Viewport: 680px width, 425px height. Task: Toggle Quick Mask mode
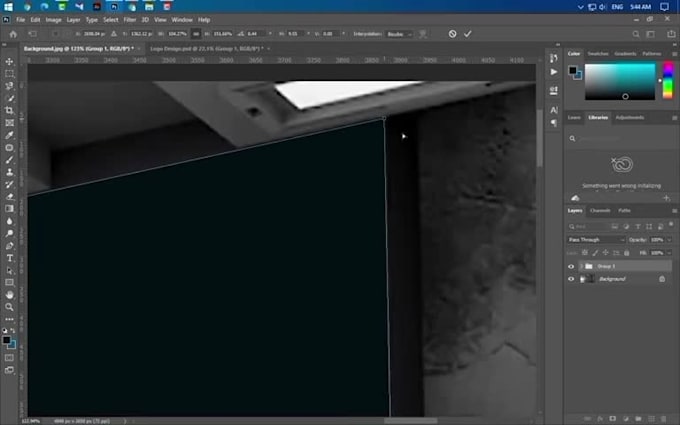click(x=9, y=358)
